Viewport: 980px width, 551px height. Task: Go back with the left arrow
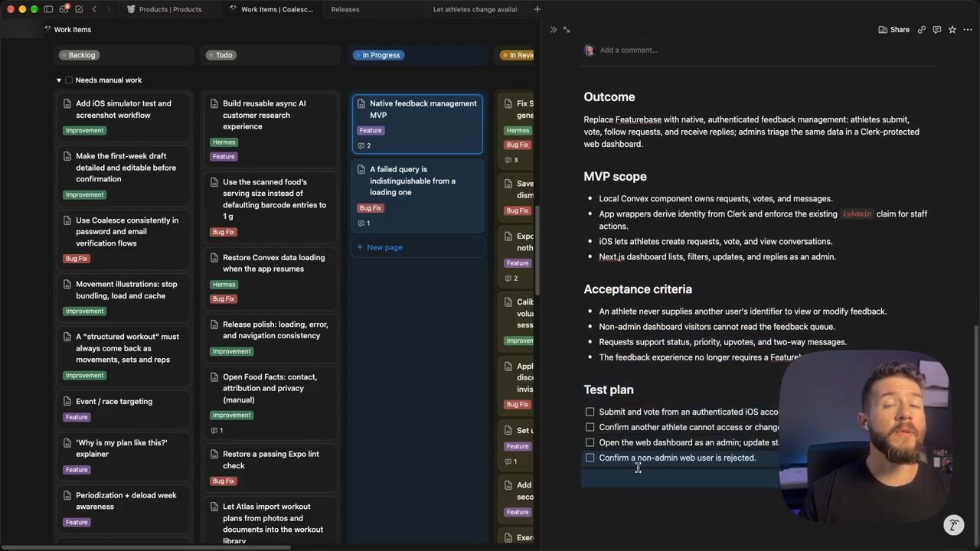pos(94,9)
